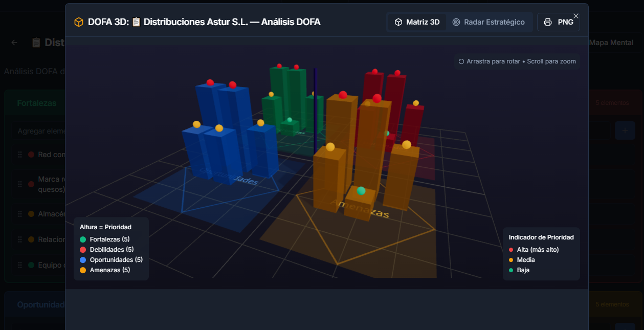Click the blue dot beside Oportunidades (5)

click(x=83, y=260)
